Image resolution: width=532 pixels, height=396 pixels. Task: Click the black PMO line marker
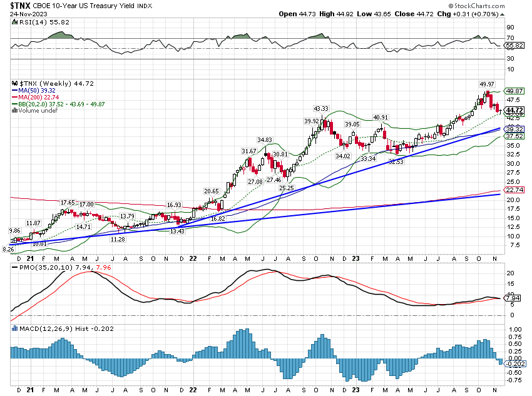pyautogui.click(x=15, y=267)
